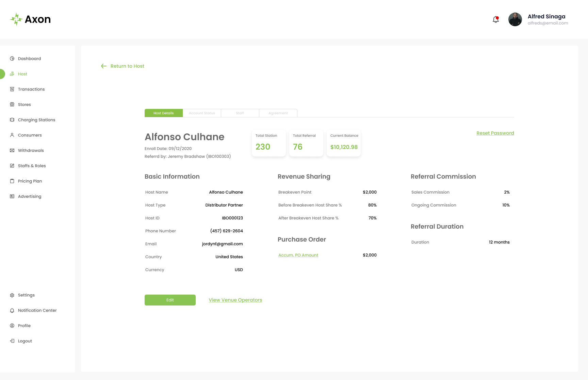Click the Charging Stations icon
This screenshot has height=380, width=588.
coord(12,120)
